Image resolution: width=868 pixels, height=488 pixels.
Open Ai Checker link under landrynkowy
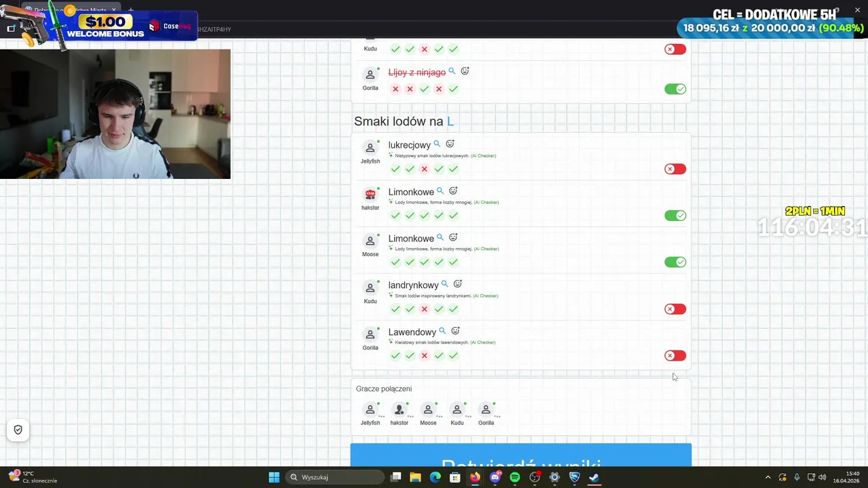(x=486, y=296)
